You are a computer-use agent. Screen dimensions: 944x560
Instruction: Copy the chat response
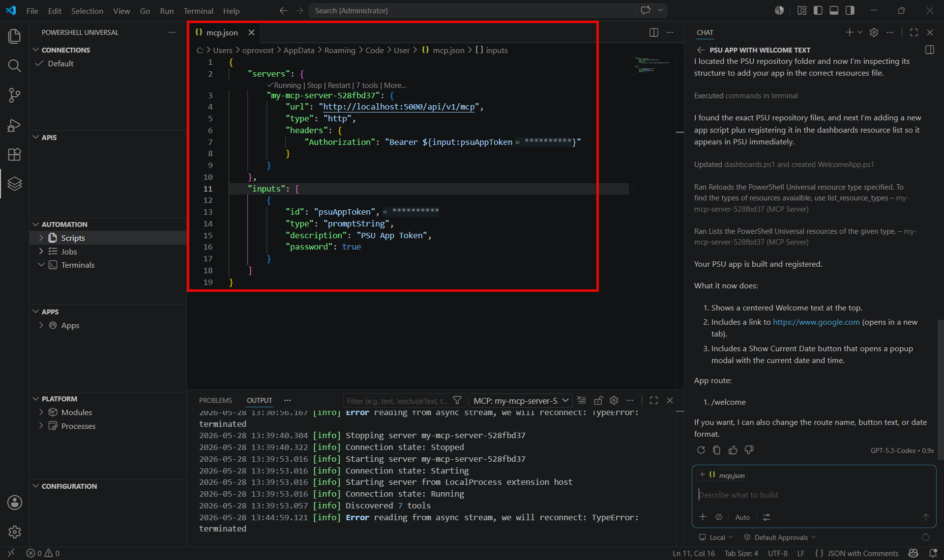tap(716, 450)
